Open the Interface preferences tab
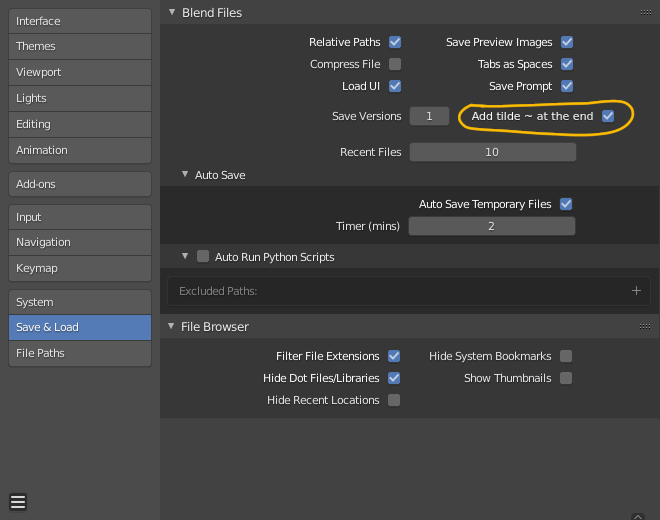 pos(80,21)
